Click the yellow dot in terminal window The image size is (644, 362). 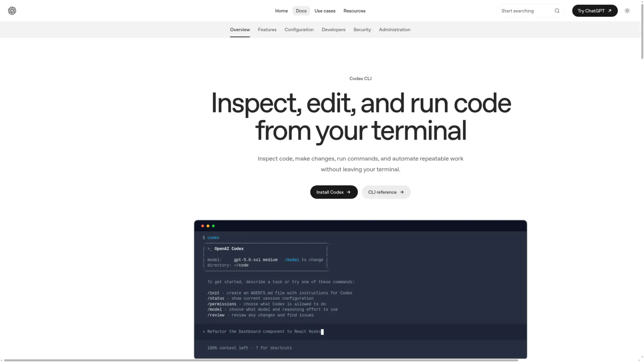tap(208, 226)
